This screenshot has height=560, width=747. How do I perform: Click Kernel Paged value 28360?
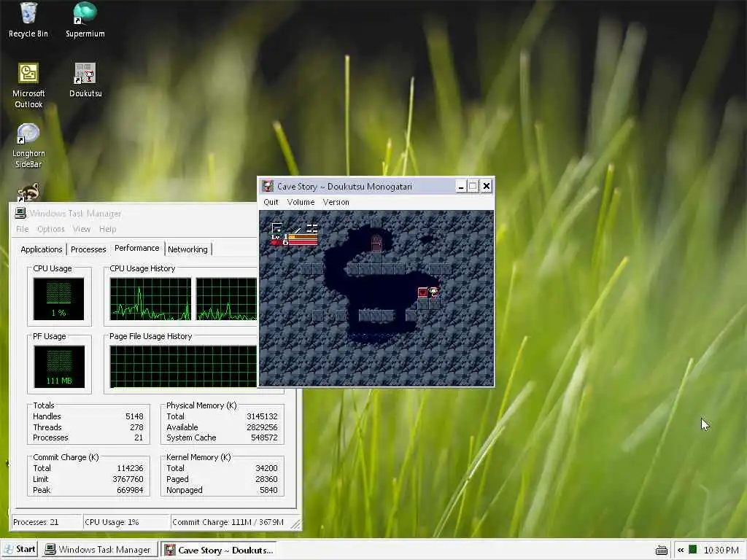pos(266,479)
